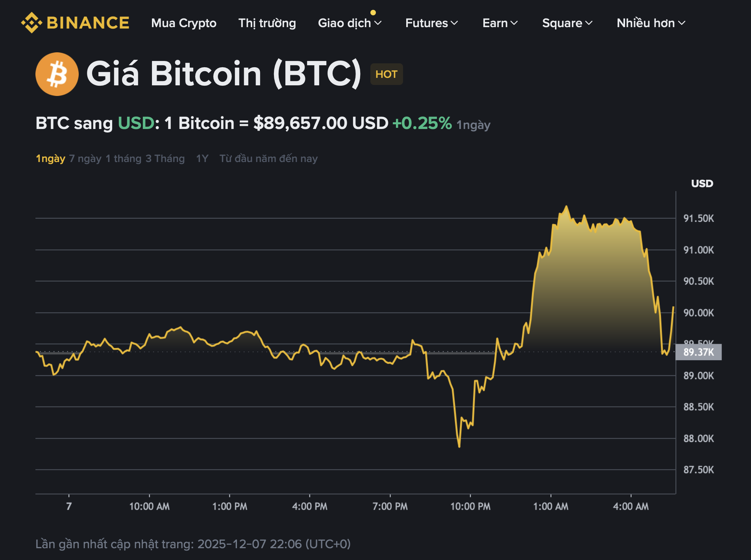
Task: Click the HOT badge next to the title
Action: tap(386, 74)
